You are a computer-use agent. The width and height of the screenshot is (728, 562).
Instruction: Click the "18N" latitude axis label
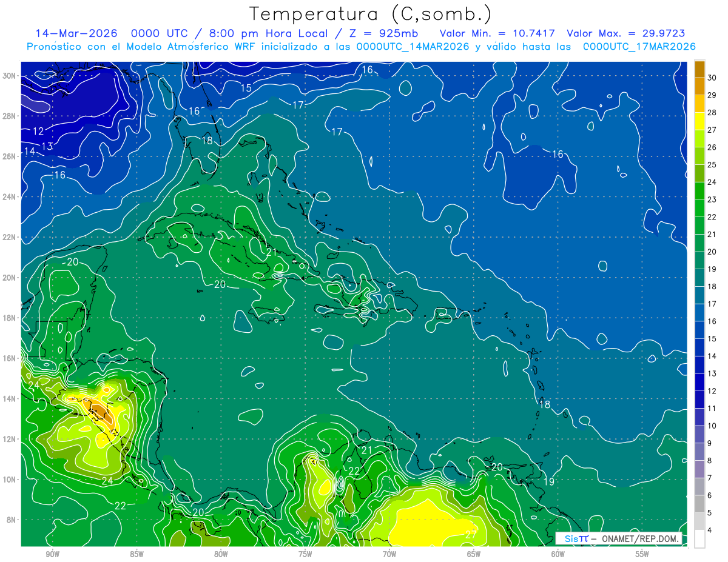pyautogui.click(x=9, y=318)
